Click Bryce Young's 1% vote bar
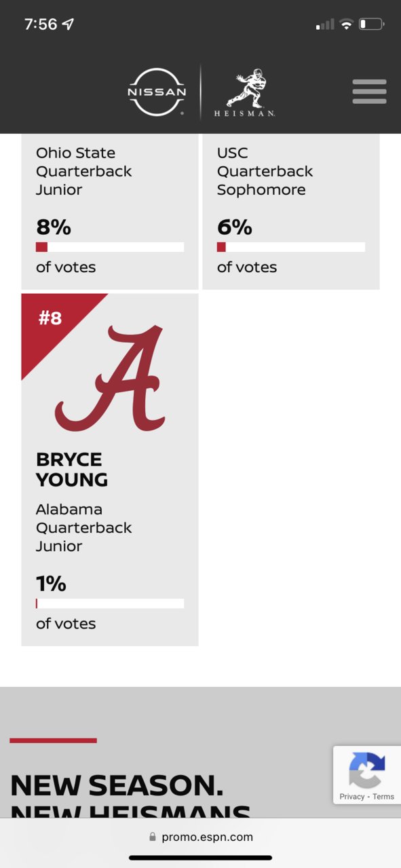This screenshot has width=401, height=868. coord(110,603)
